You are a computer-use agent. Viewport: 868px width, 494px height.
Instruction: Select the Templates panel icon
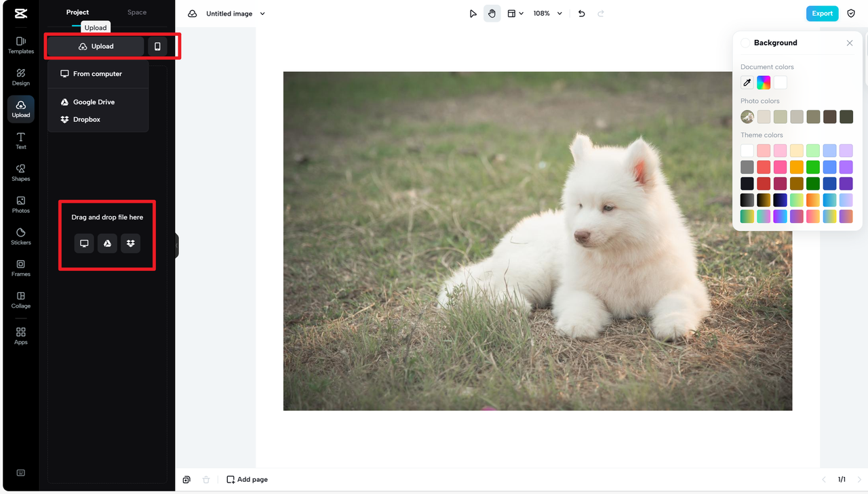[x=20, y=45]
